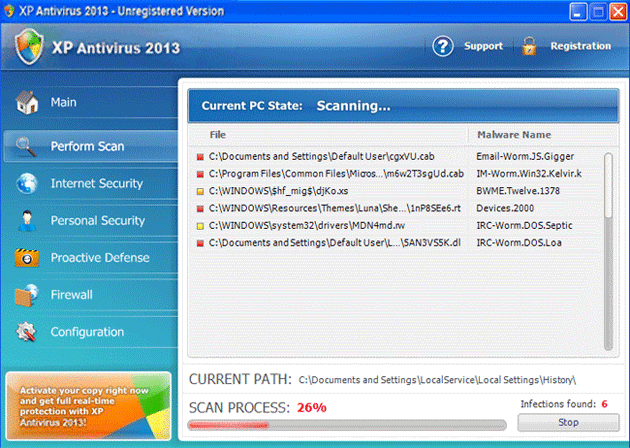Image resolution: width=630 pixels, height=448 pixels.
Task: Open the Internet Security section
Action: tap(96, 184)
